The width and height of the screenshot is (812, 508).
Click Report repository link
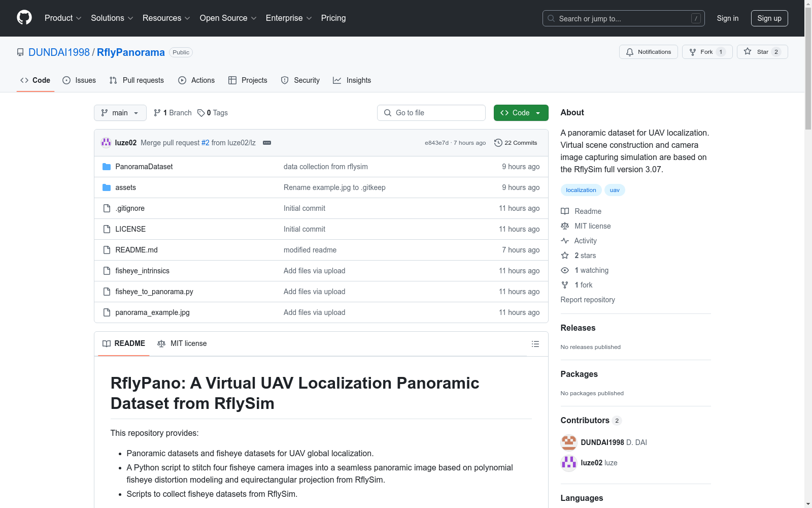[588, 300]
